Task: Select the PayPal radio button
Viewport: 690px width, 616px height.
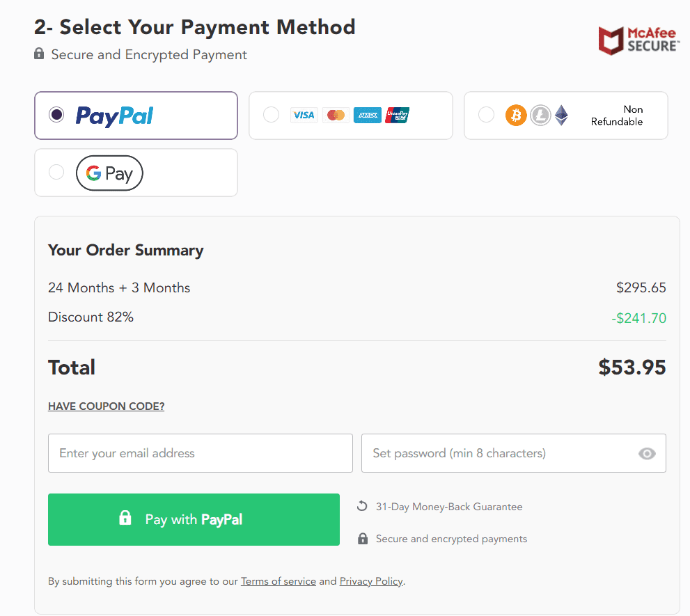Action: [57, 115]
